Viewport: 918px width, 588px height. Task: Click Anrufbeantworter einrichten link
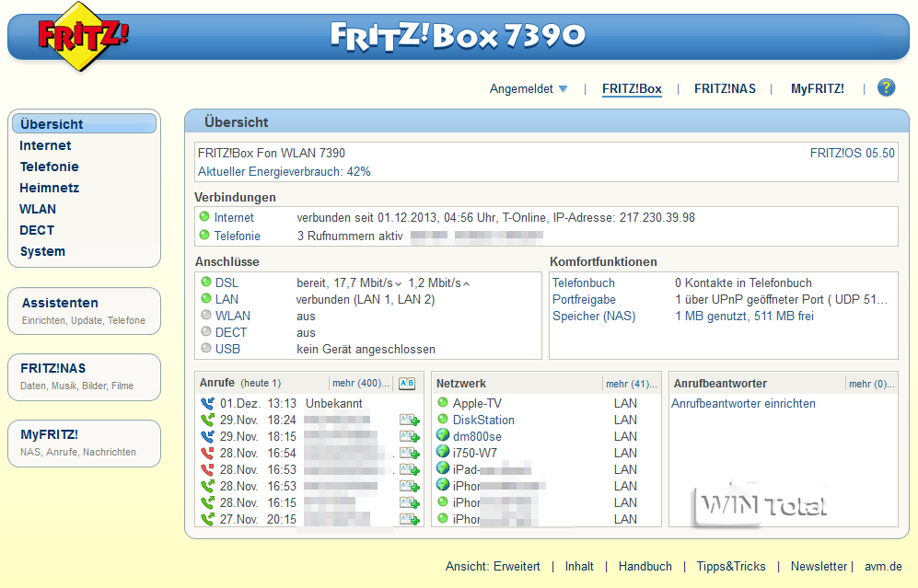743,404
